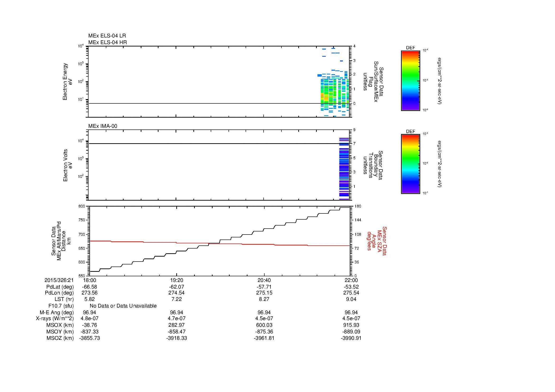
Task: Select the MSOX value "915.93"
Action: pos(351,325)
